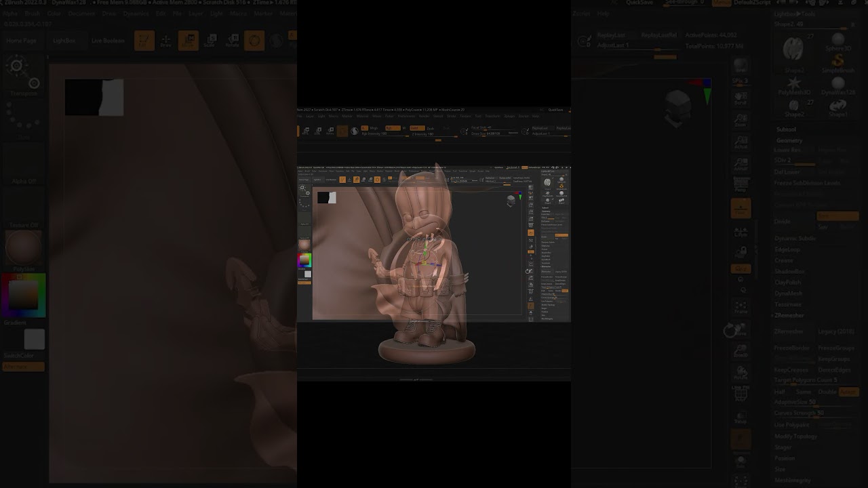Click the QuickSave button
Screen dimensions: 868x488
[x=639, y=3]
